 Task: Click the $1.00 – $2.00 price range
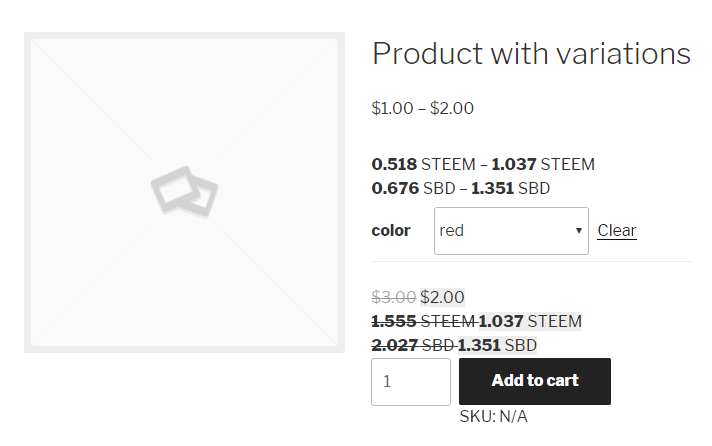tap(422, 108)
